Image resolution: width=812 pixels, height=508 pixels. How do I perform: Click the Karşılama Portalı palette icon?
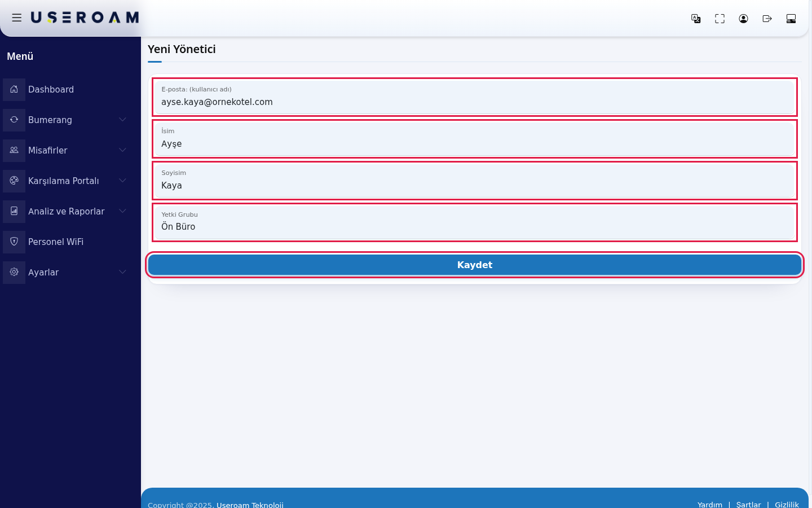tap(14, 181)
